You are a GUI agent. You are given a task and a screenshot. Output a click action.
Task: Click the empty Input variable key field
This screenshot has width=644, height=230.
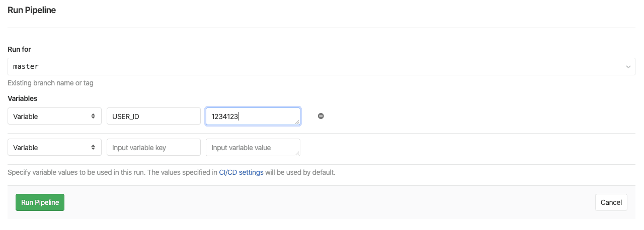point(153,148)
